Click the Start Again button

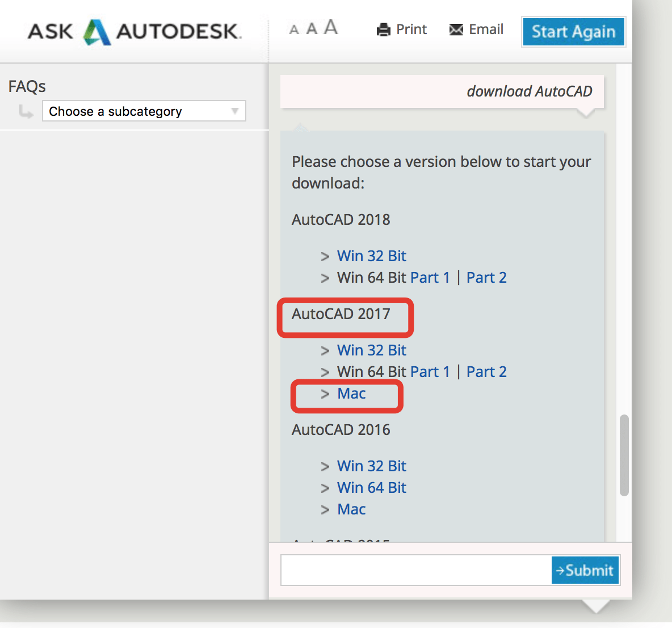coord(573,32)
